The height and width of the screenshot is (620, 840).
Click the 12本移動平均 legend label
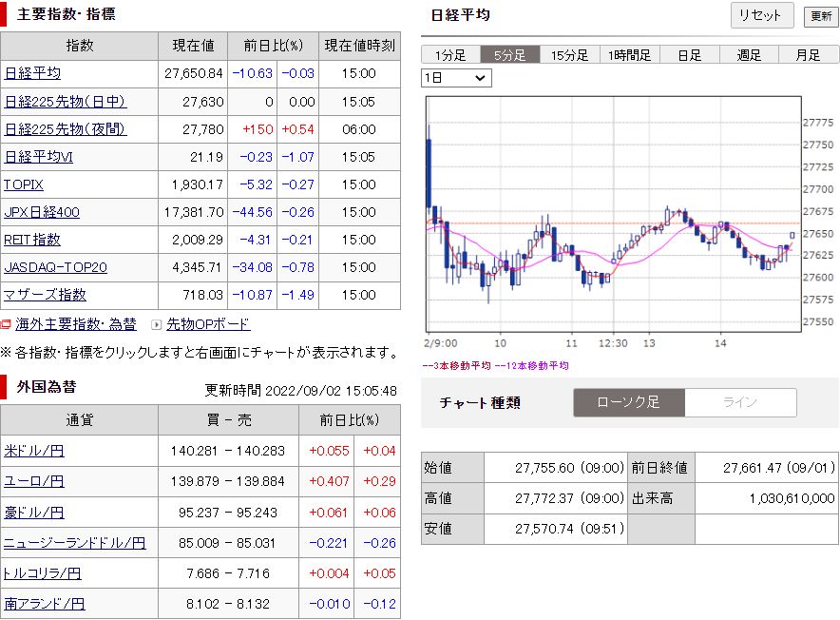tap(531, 365)
